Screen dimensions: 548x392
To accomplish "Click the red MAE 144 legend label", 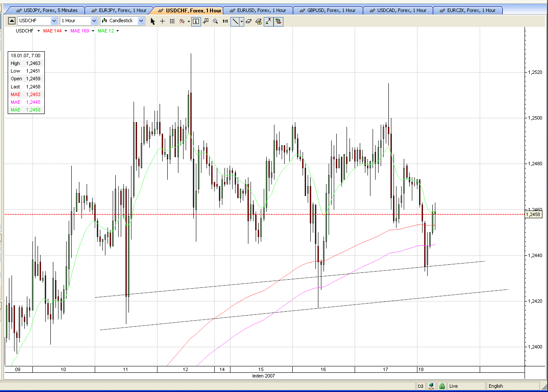I will (52, 31).
